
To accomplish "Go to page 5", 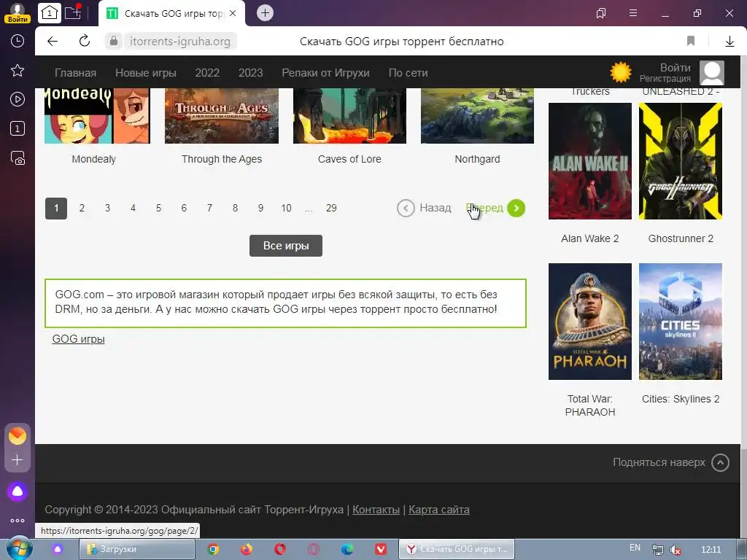I will click(x=158, y=208).
